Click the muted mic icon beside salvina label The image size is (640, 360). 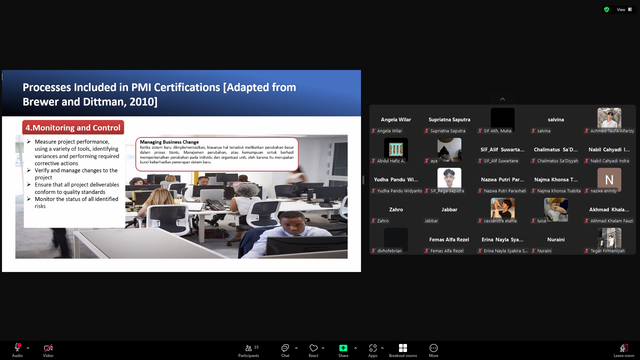[x=533, y=131]
